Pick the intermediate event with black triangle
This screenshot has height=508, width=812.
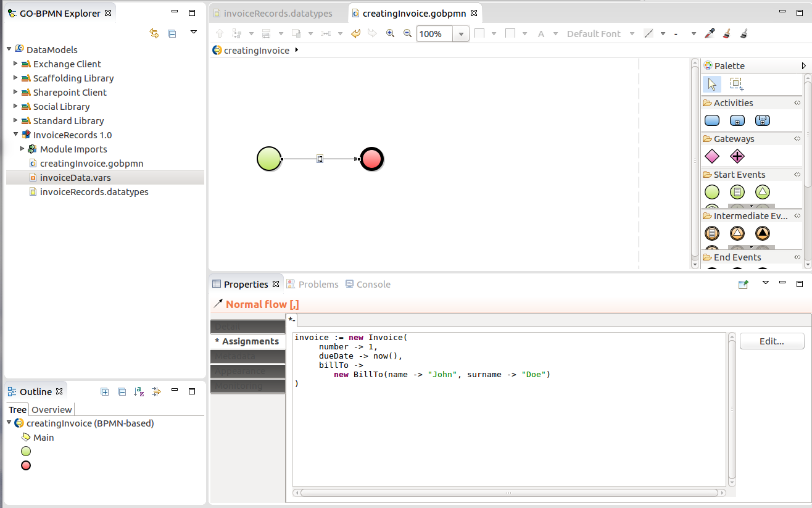coord(763,233)
